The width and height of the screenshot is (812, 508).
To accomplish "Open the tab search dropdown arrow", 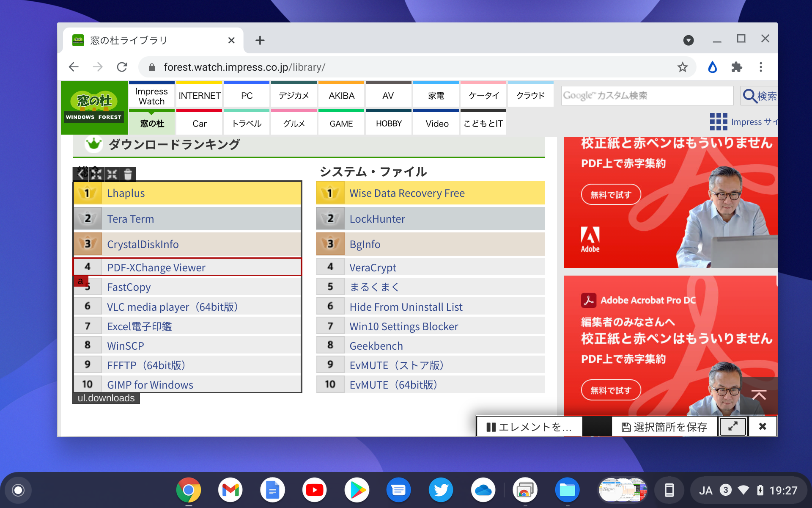I will tap(689, 40).
